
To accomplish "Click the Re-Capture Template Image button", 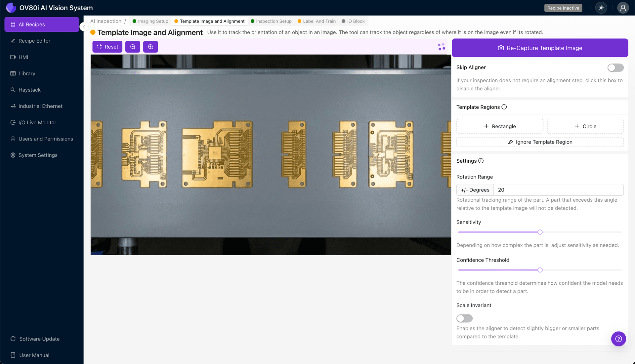I will tap(540, 48).
